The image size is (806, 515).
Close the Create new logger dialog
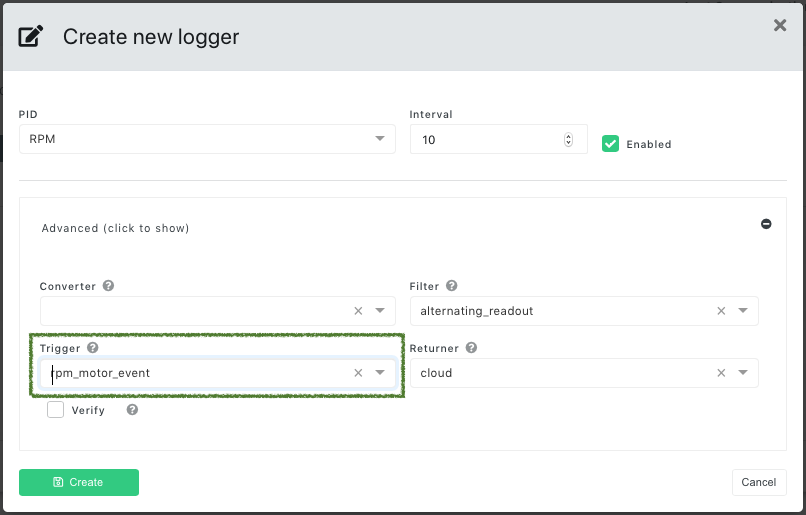780,25
